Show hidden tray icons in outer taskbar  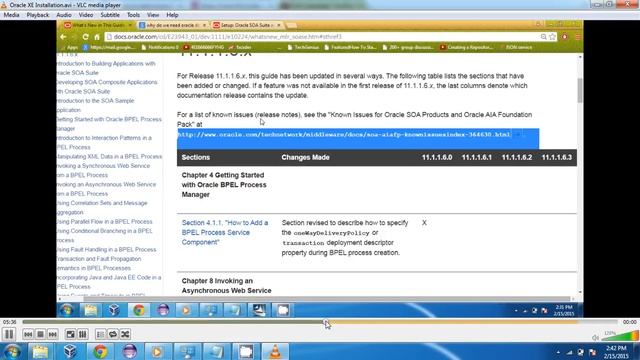[x=558, y=352]
